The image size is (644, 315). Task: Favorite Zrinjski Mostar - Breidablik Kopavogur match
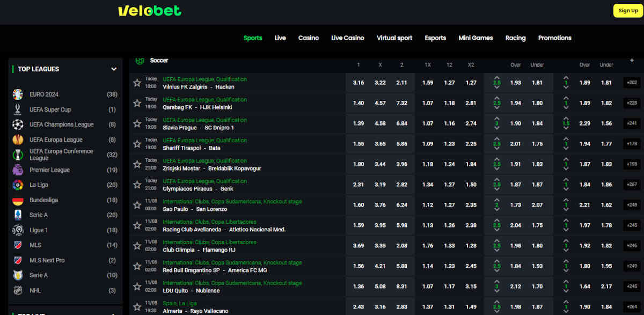[137, 164]
